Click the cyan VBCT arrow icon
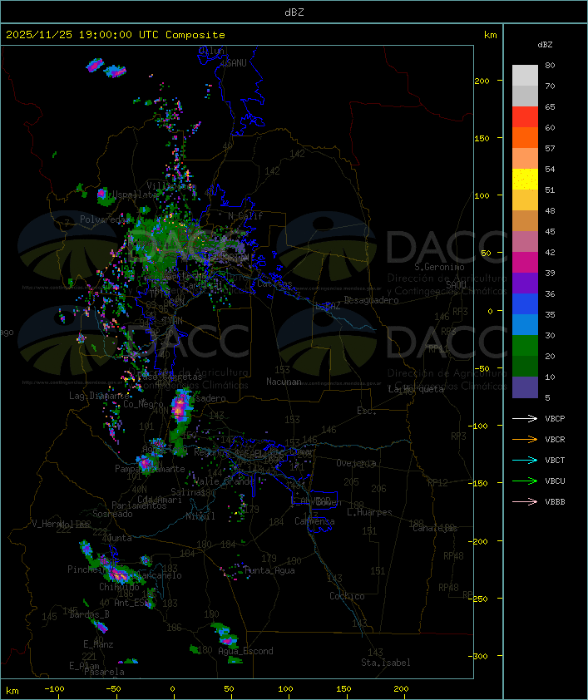Image resolution: width=588 pixels, height=700 pixels. click(525, 461)
